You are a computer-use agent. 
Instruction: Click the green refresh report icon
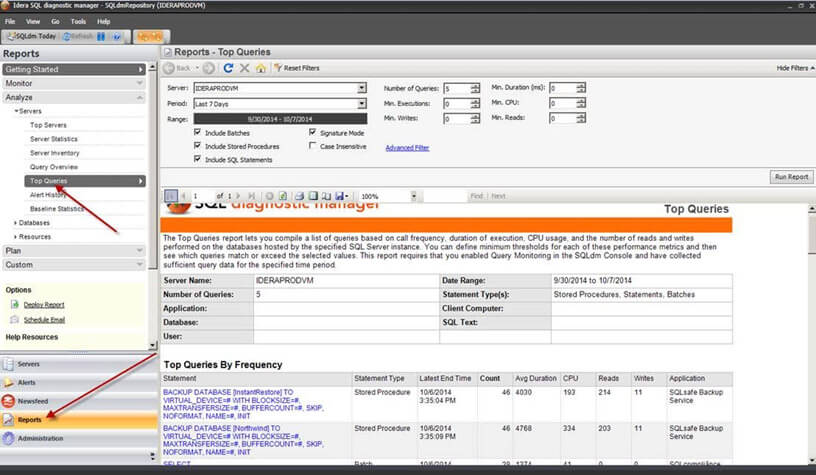283,196
